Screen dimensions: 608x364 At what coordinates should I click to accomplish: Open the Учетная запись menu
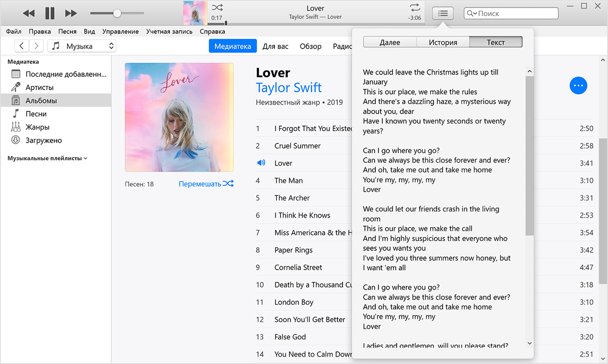pyautogui.click(x=169, y=32)
